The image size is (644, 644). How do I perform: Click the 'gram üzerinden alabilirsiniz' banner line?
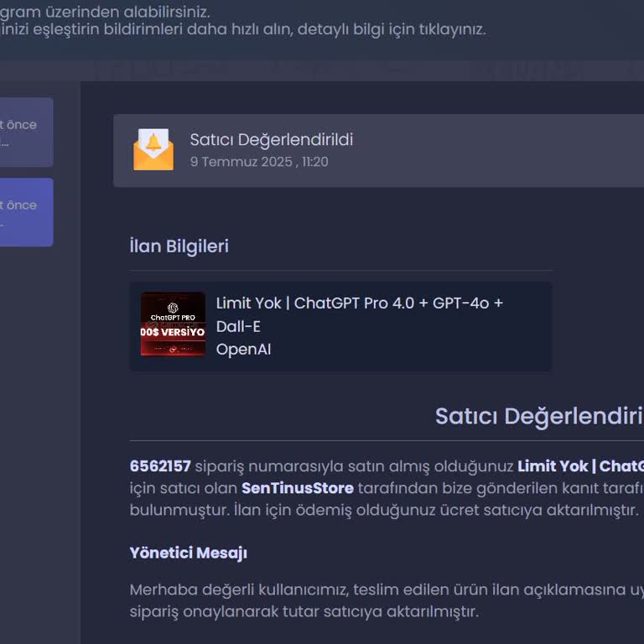[x=105, y=12]
